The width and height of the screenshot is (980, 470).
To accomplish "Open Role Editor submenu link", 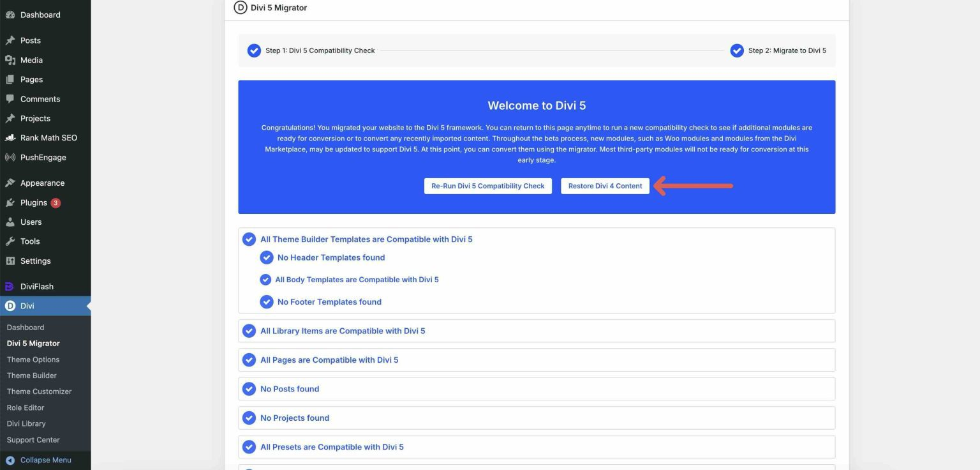I will pyautogui.click(x=26, y=407).
